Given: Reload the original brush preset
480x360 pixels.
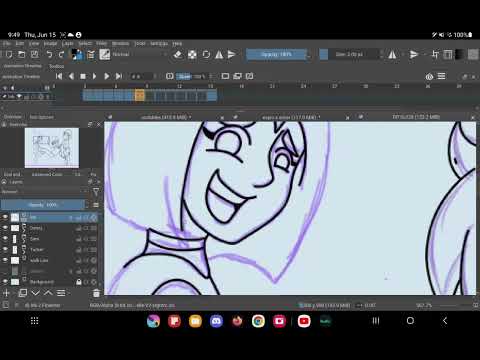Looking at the screenshot, I should pyautogui.click(x=206, y=54).
